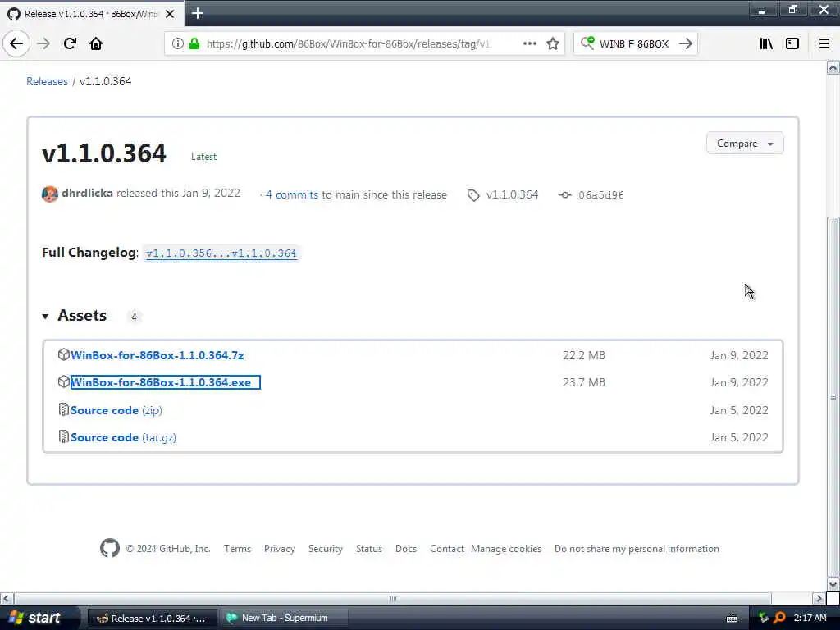Open the v1.1.0.364 tag link

coord(512,195)
